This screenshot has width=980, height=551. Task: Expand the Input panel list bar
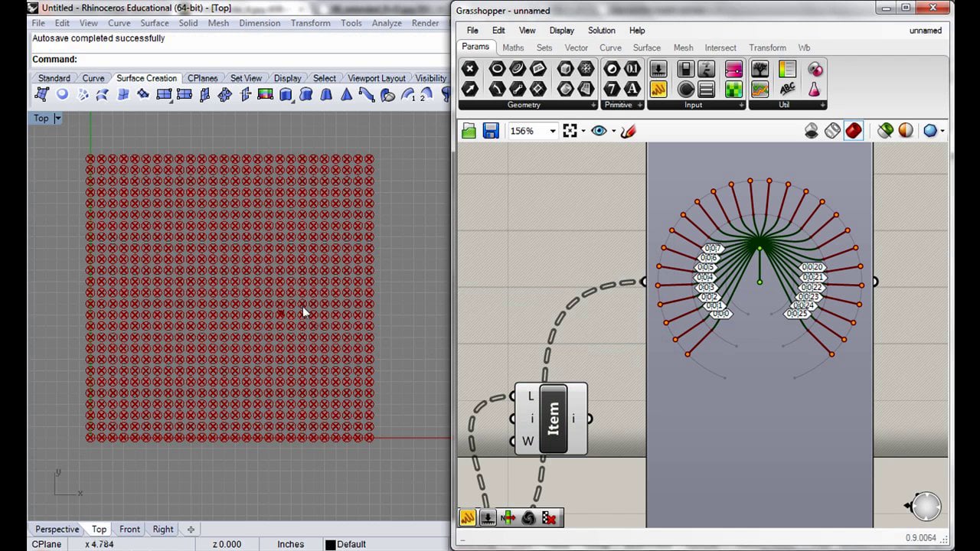pos(695,105)
